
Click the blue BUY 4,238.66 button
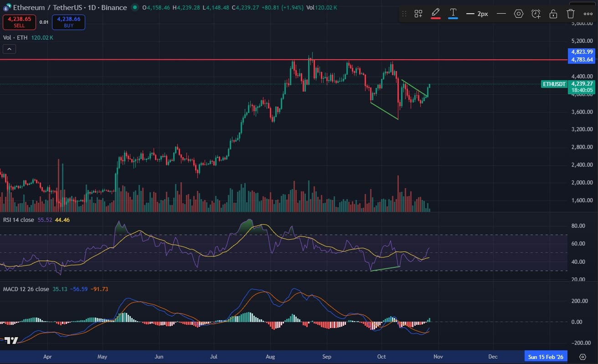[x=68, y=22]
